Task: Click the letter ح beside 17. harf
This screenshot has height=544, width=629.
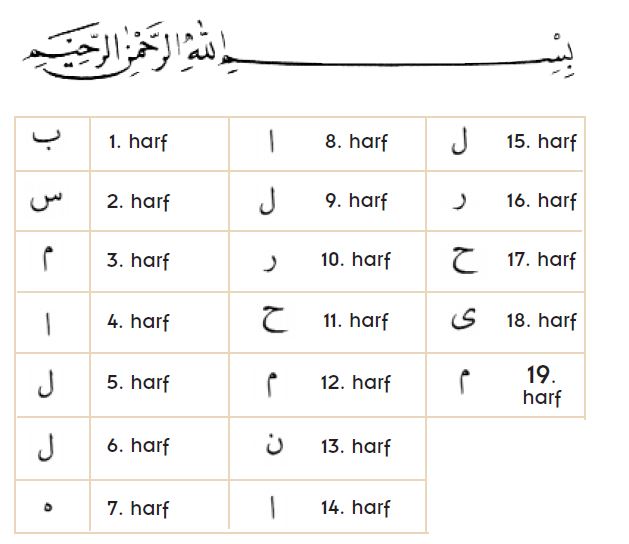Action: pyautogui.click(x=464, y=260)
